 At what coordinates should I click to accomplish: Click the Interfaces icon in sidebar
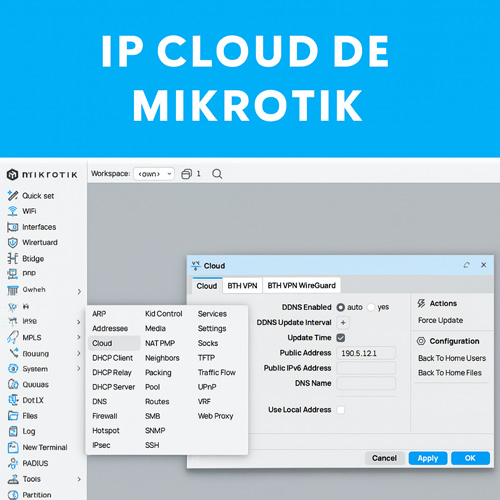point(13,227)
